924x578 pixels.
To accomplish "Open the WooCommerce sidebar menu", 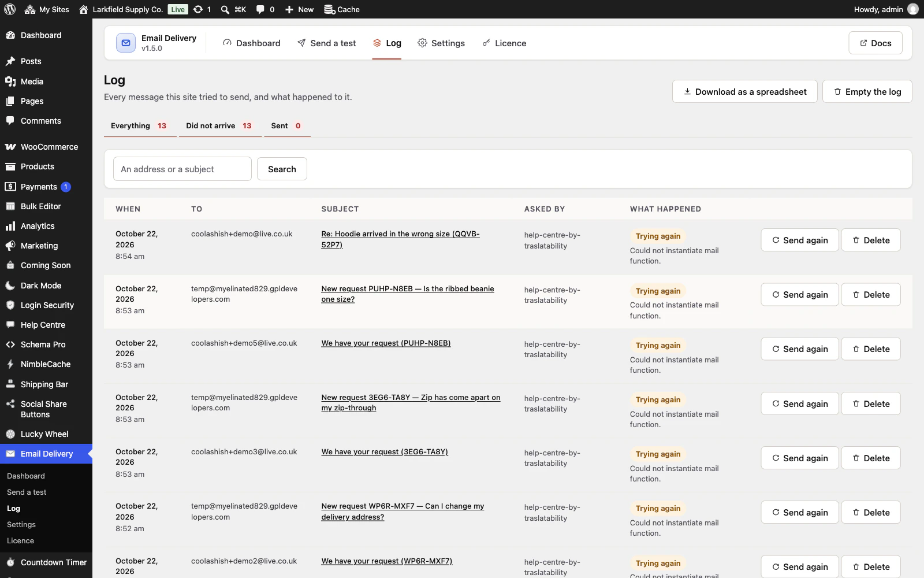I will 46,147.
